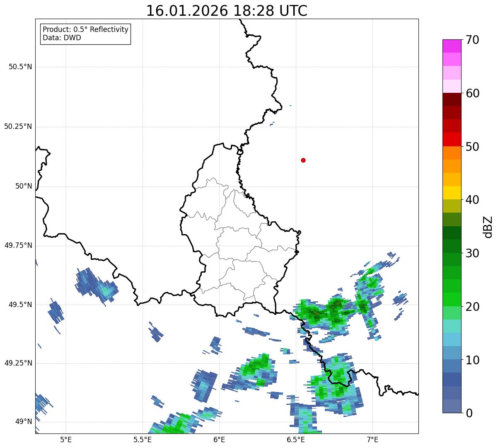
Task: Click the '5.5°E' longitude label
Action: (143, 439)
